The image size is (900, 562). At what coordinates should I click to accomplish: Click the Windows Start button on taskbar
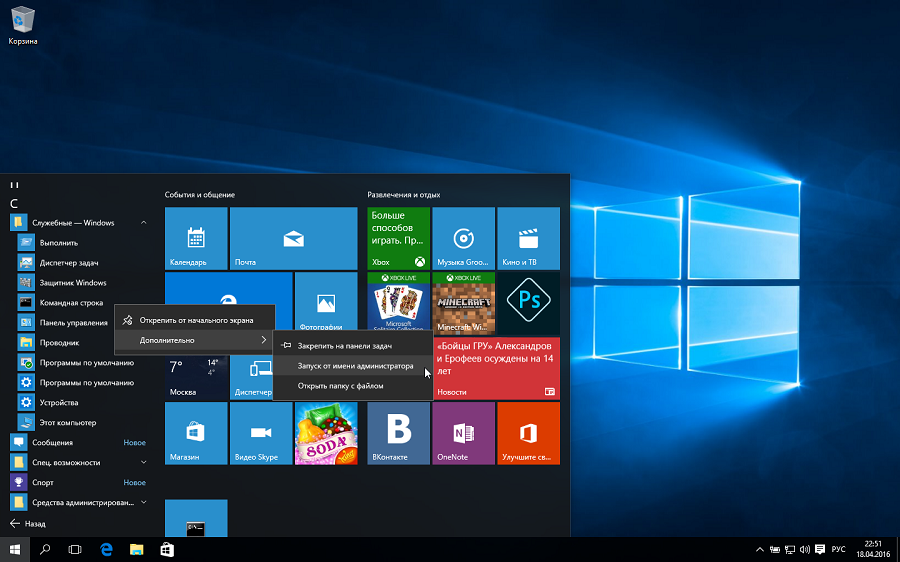(15, 549)
